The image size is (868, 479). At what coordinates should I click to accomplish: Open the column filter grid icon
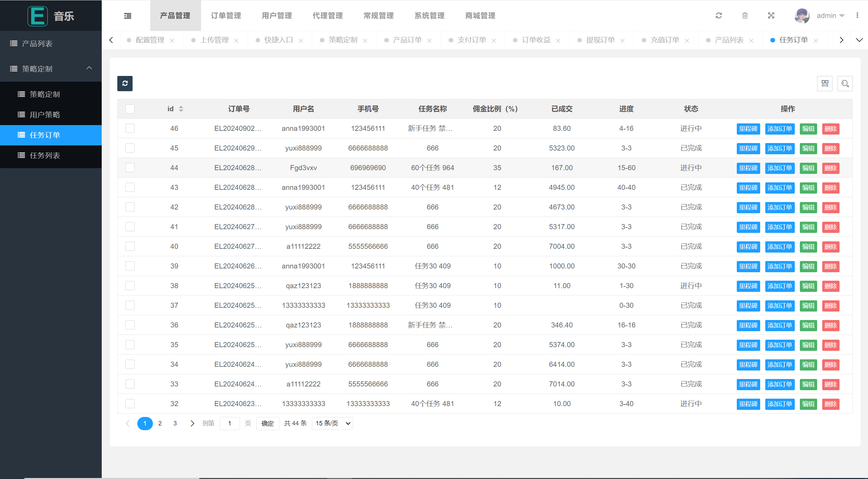(x=825, y=83)
